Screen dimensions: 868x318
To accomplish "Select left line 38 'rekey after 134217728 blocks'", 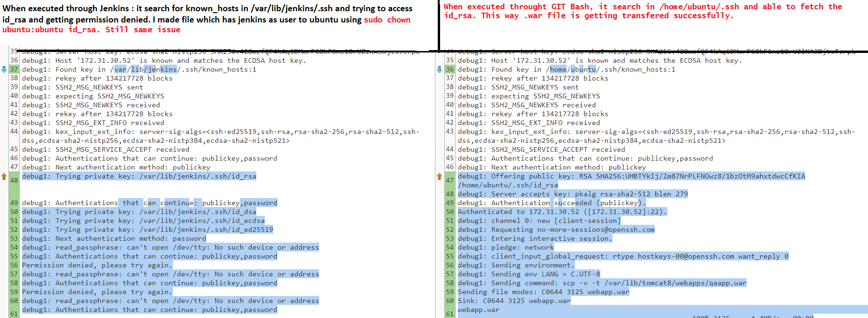I will pyautogui.click(x=97, y=78).
